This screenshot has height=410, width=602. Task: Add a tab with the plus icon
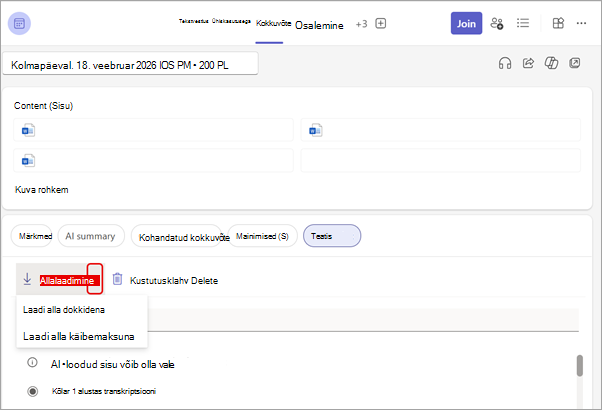click(x=380, y=23)
